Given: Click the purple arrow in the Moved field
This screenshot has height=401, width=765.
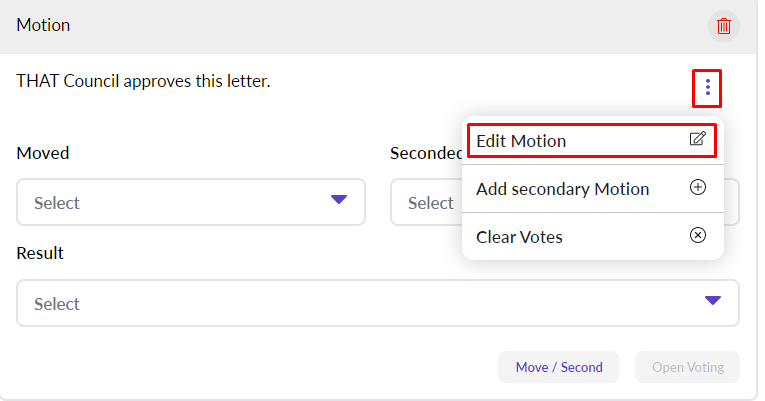Looking at the screenshot, I should coord(339,200).
